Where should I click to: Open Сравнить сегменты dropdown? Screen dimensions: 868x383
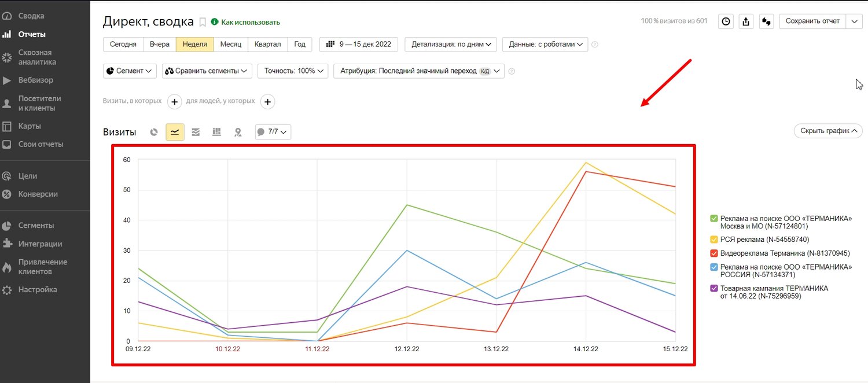pos(207,71)
